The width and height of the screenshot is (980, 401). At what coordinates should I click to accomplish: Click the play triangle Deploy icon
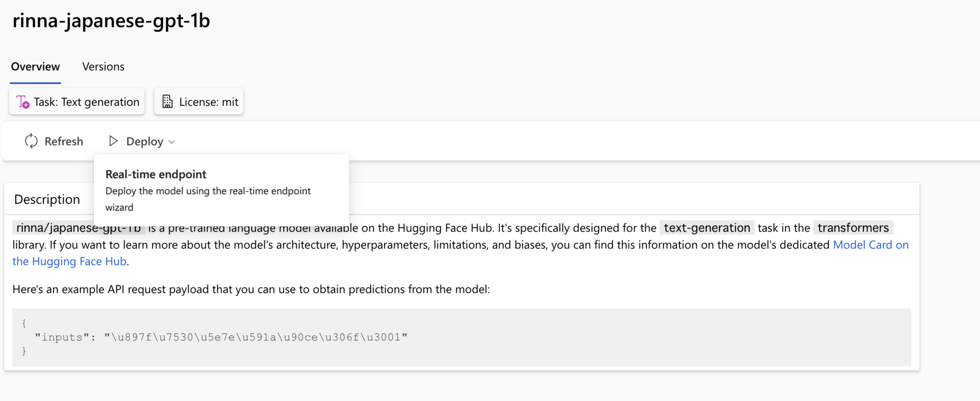113,141
